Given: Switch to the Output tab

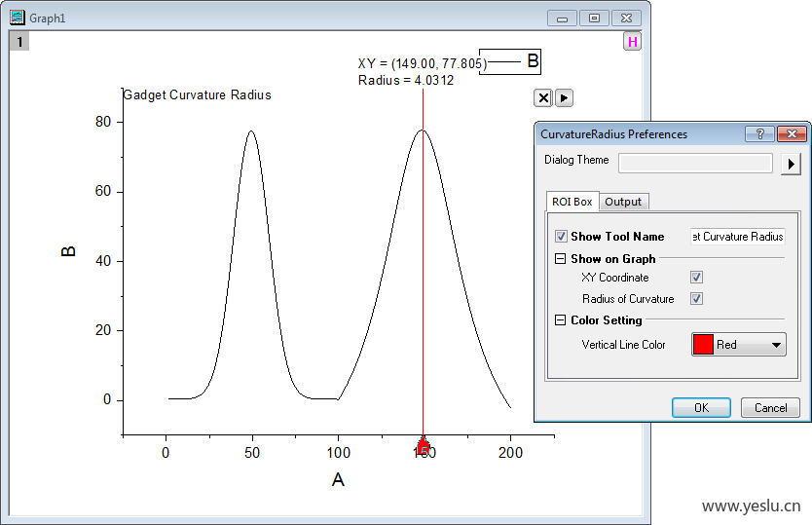Looking at the screenshot, I should tap(623, 202).
